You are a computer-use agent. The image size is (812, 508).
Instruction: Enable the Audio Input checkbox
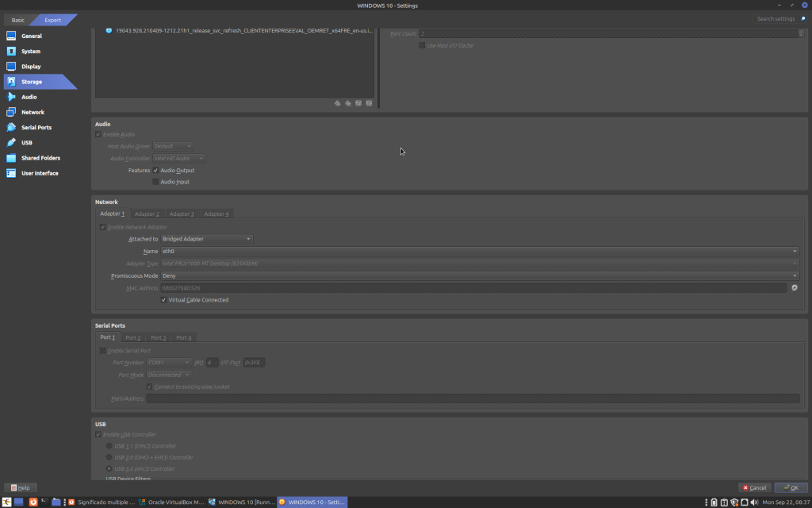tap(155, 182)
